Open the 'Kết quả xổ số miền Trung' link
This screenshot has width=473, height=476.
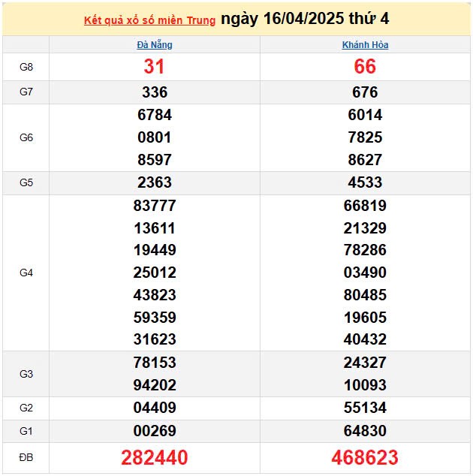pos(149,20)
